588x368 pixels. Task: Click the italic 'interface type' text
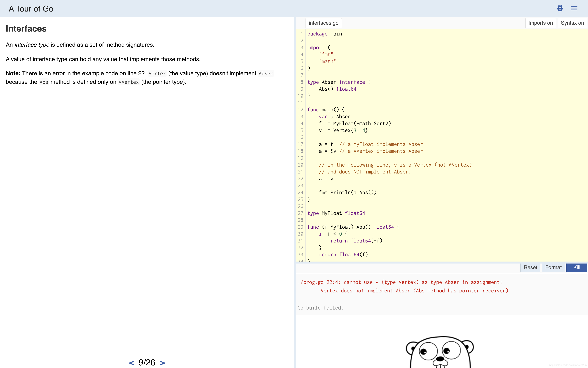(x=32, y=45)
